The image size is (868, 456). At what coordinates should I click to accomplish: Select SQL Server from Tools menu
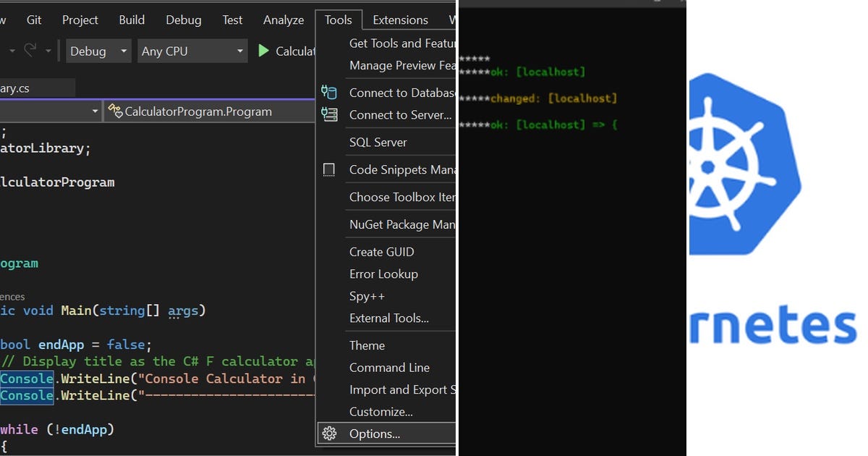(387, 142)
